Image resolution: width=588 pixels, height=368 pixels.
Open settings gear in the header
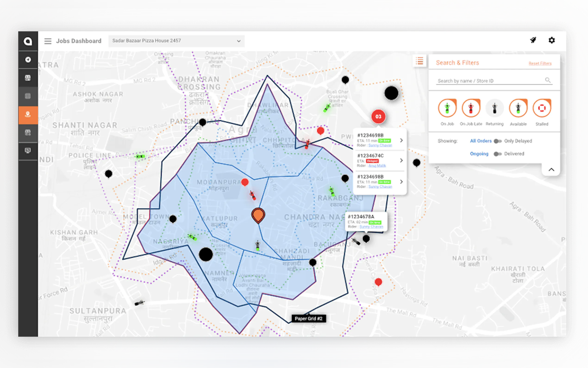point(551,40)
